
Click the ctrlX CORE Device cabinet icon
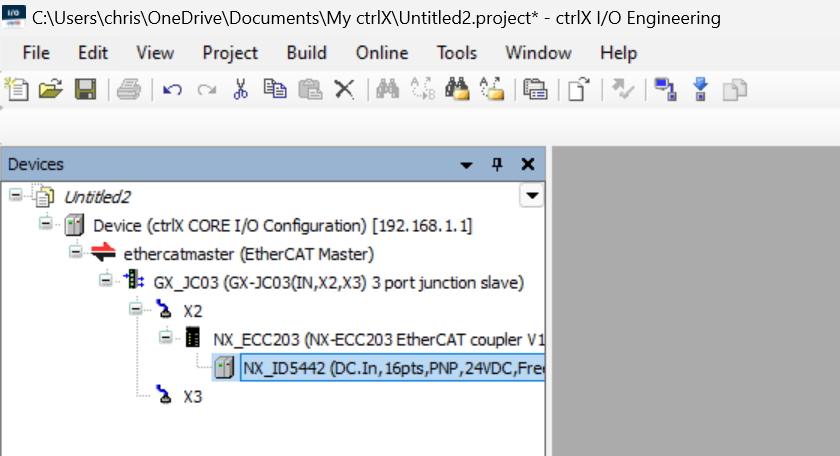[74, 225]
